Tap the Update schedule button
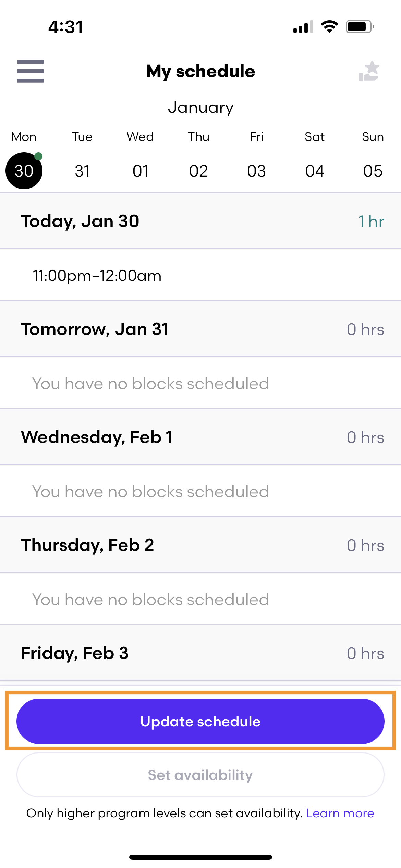The image size is (401, 868). tap(200, 721)
